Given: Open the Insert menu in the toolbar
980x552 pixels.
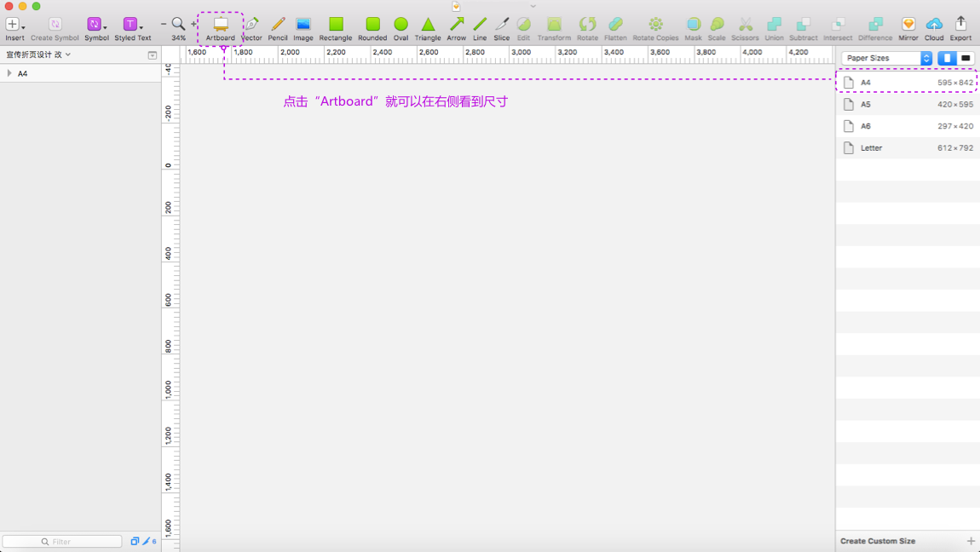Looking at the screenshot, I should pos(15,28).
